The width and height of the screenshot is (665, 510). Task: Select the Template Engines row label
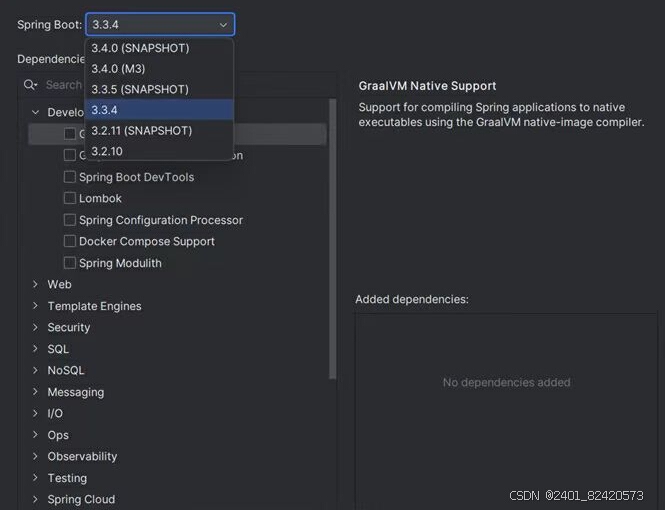(94, 306)
